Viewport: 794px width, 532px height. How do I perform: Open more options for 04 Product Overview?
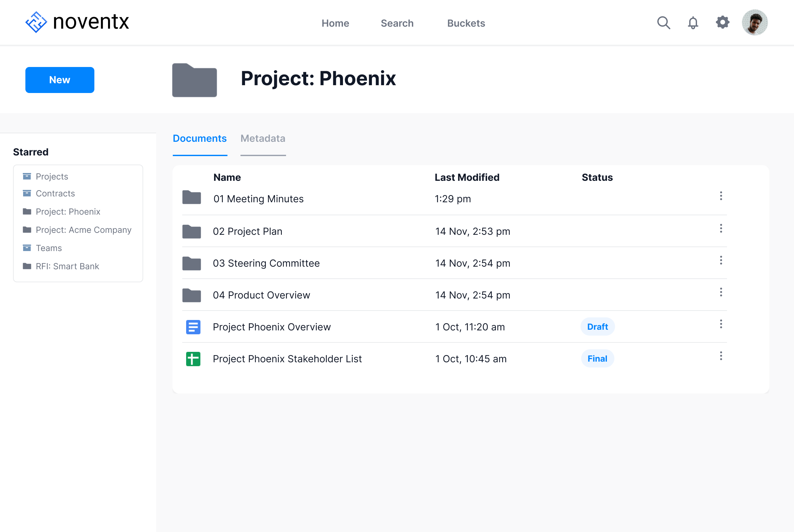721,292
